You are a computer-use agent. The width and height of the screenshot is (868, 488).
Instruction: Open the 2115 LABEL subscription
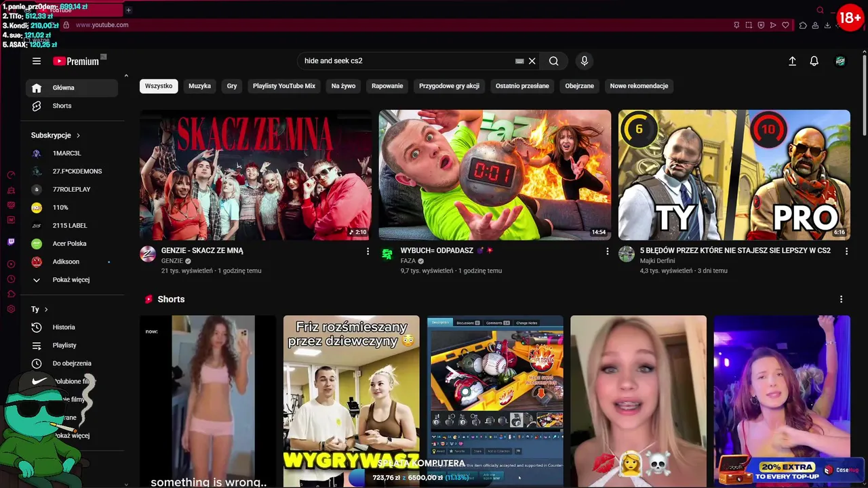click(x=72, y=225)
